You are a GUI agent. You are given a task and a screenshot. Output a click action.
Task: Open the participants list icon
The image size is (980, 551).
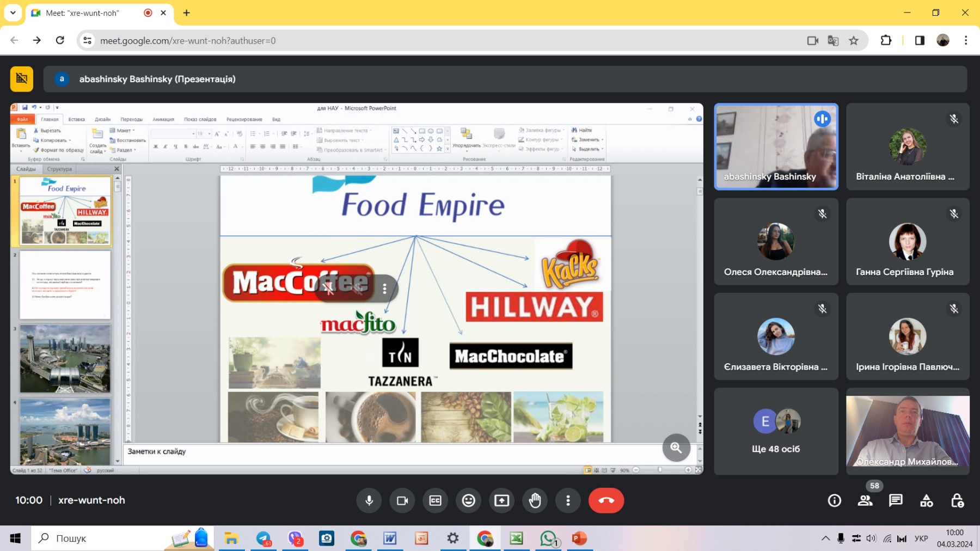coord(865,500)
